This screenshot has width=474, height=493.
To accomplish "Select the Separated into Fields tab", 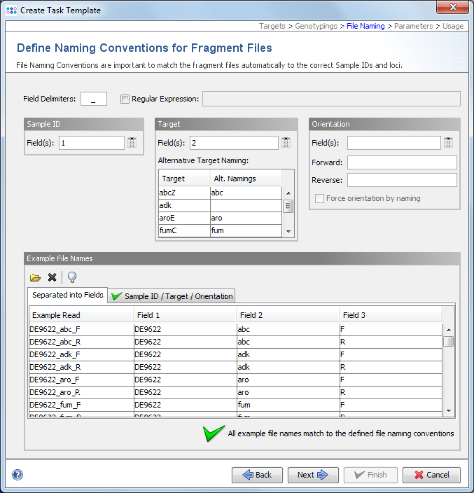I will (68, 295).
